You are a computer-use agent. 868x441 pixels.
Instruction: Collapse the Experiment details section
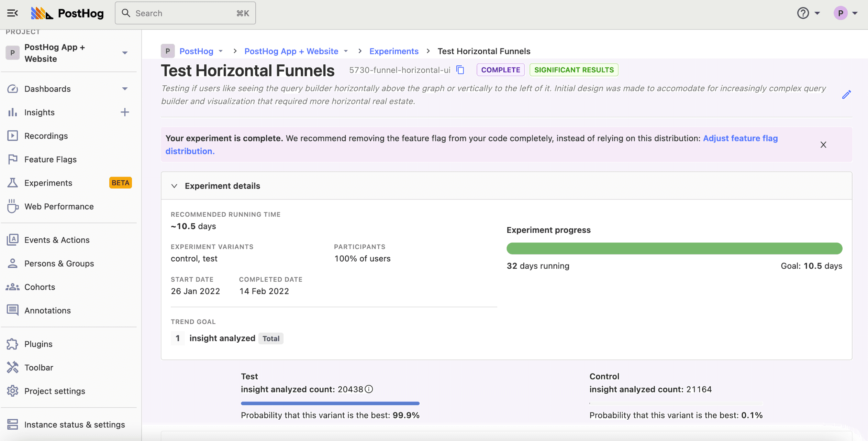point(175,186)
